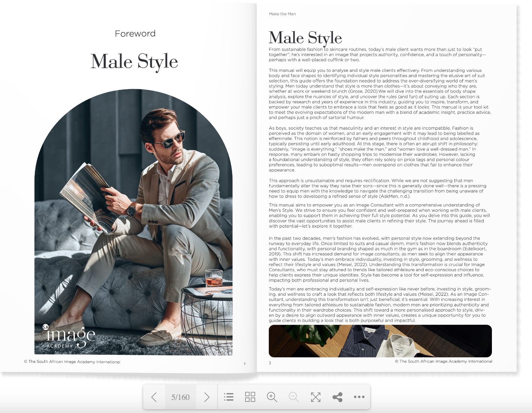Viewport: 532px width, 413px height.
Task: Click the SA Image Academy logo
Action: 69,336
